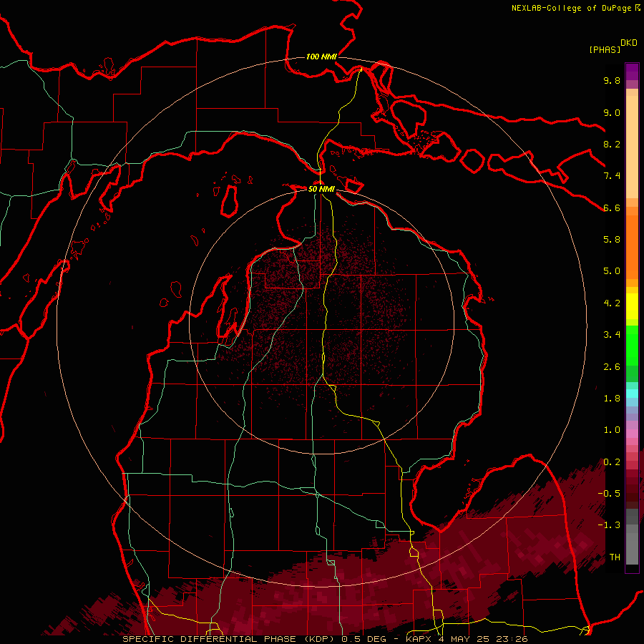Click the TH threshold label
The image size is (644, 644).
(615, 557)
